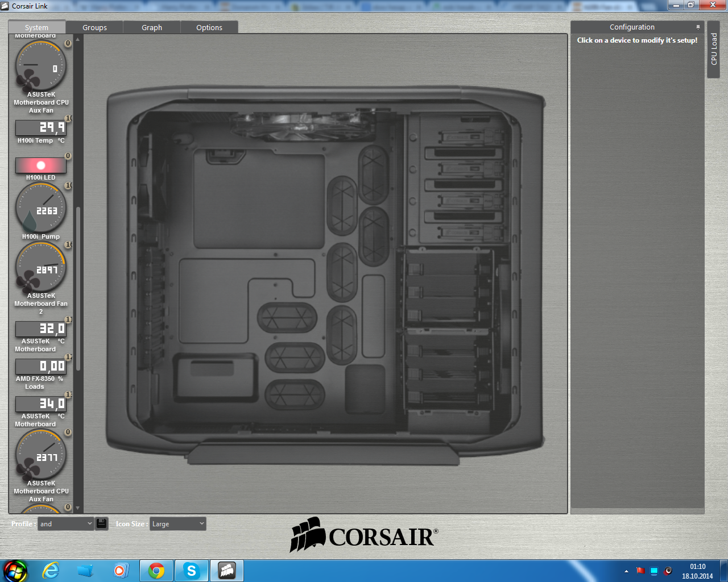Click the Configuration panel header
This screenshot has height=582, width=728.
(632, 27)
